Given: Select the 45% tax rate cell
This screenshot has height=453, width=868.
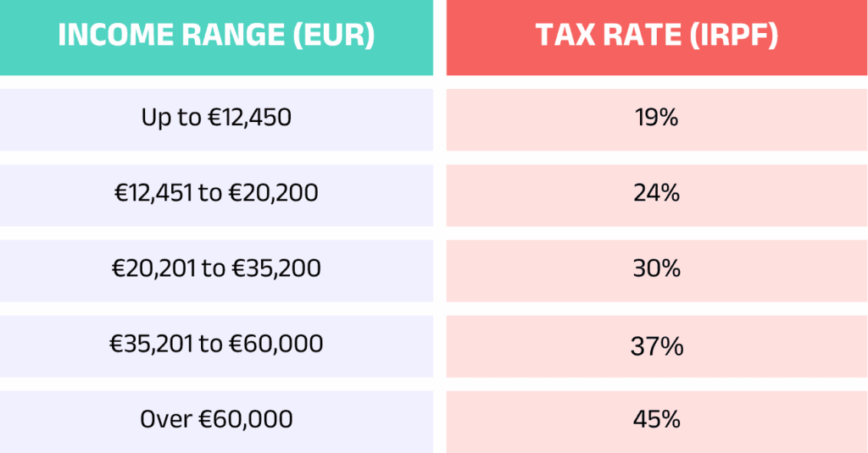Looking at the screenshot, I should 656,419.
